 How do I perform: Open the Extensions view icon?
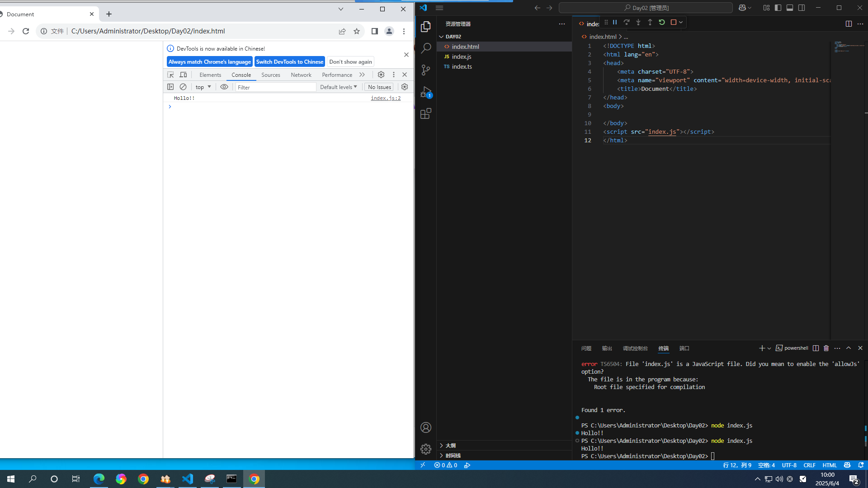(425, 114)
